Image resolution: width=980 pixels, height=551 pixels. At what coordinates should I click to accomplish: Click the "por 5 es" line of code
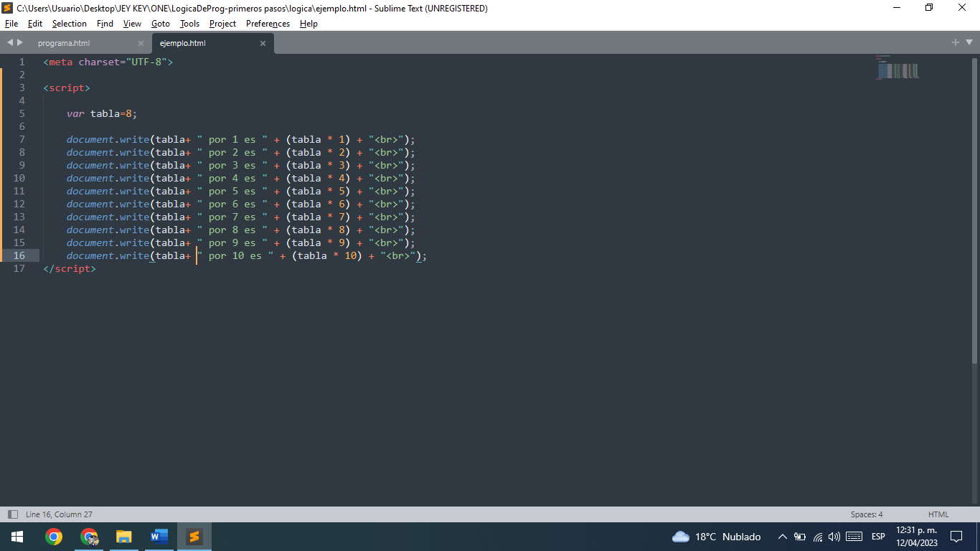241,191
